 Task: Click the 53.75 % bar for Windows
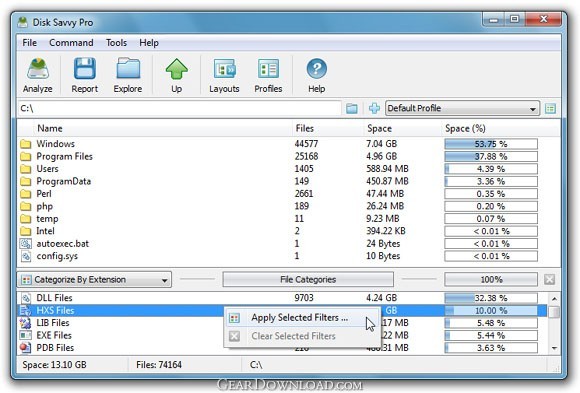point(491,144)
